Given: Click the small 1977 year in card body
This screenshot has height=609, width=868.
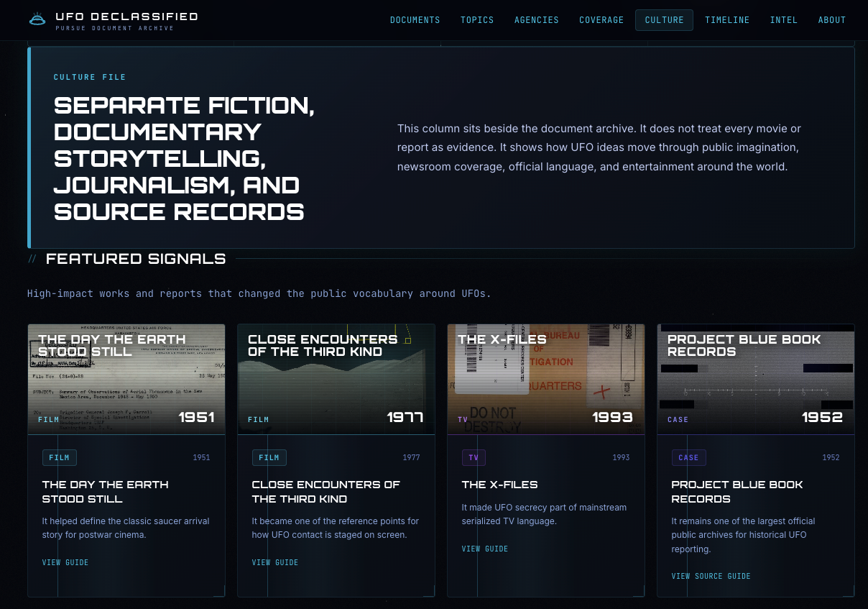Looking at the screenshot, I should point(411,457).
